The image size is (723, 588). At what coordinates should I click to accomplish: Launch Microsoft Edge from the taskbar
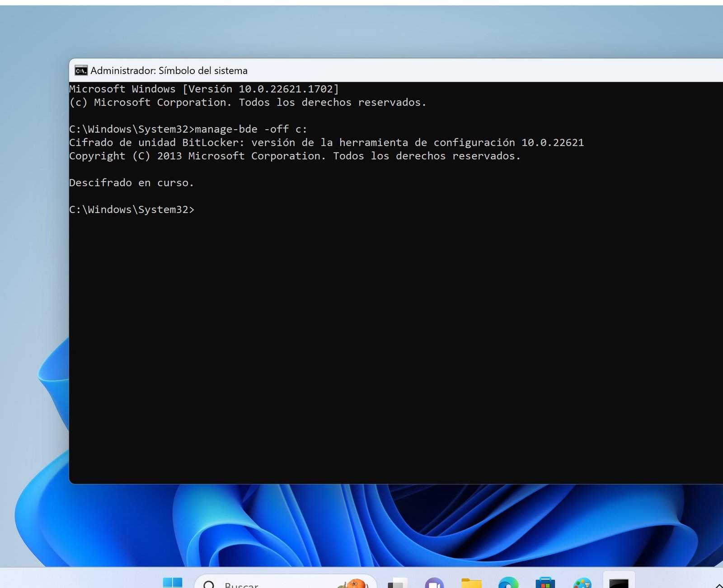pyautogui.click(x=508, y=583)
